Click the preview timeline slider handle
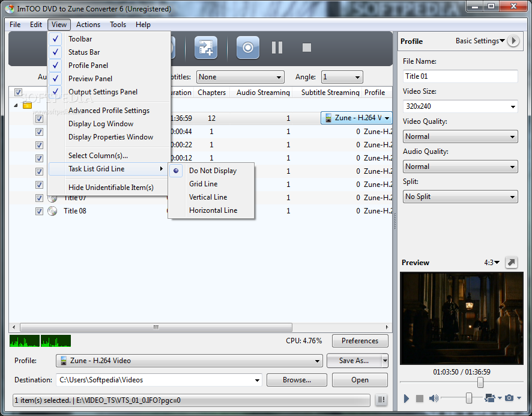Screen dimensions: 532x416 pyautogui.click(x=480, y=382)
